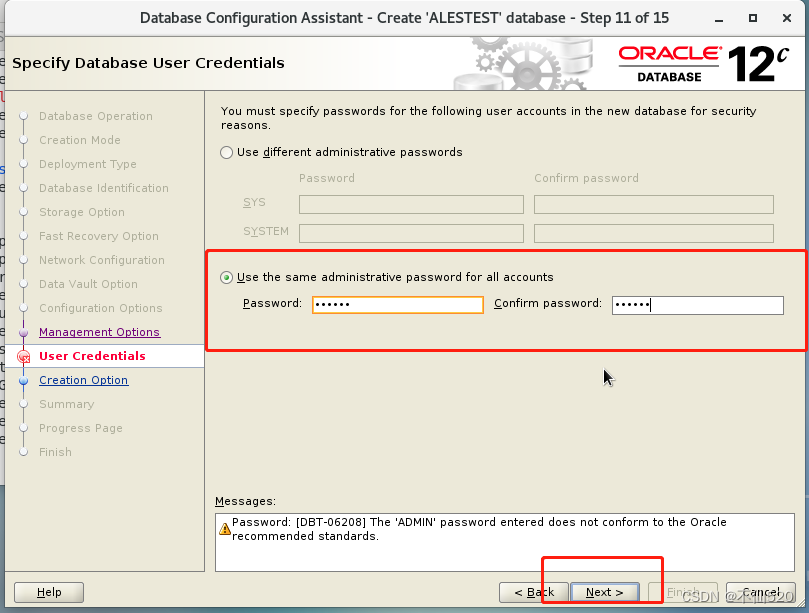Click the SYSTEM password field
Screen dimensions: 809x613
411,233
